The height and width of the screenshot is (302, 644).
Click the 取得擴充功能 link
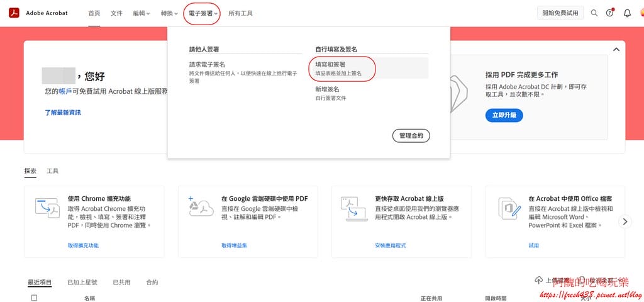[83, 245]
